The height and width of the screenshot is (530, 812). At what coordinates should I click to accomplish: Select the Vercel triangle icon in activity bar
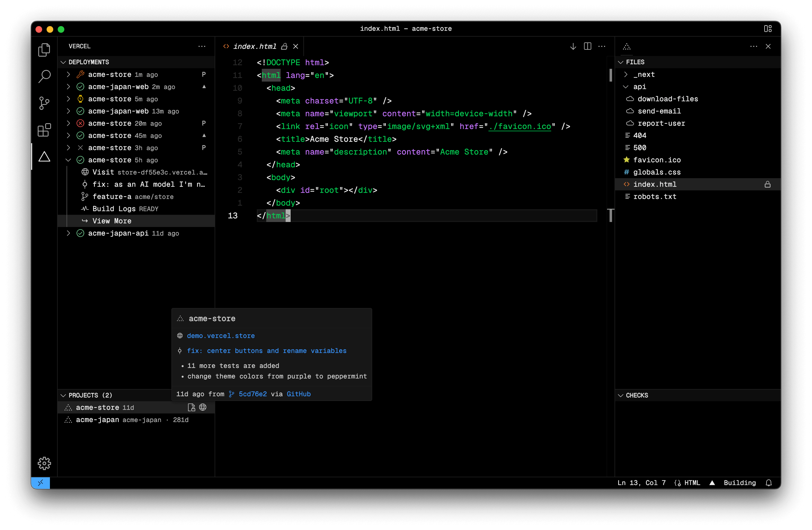click(x=44, y=157)
